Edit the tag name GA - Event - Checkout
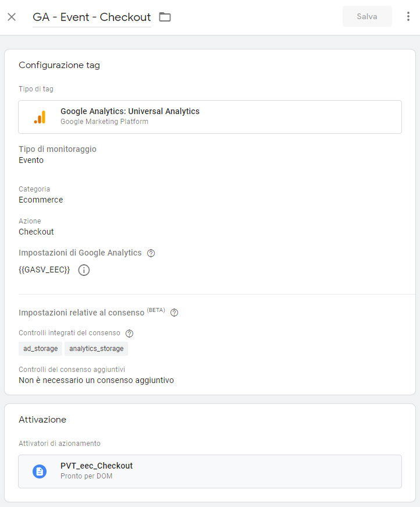The image size is (420, 507). click(92, 17)
